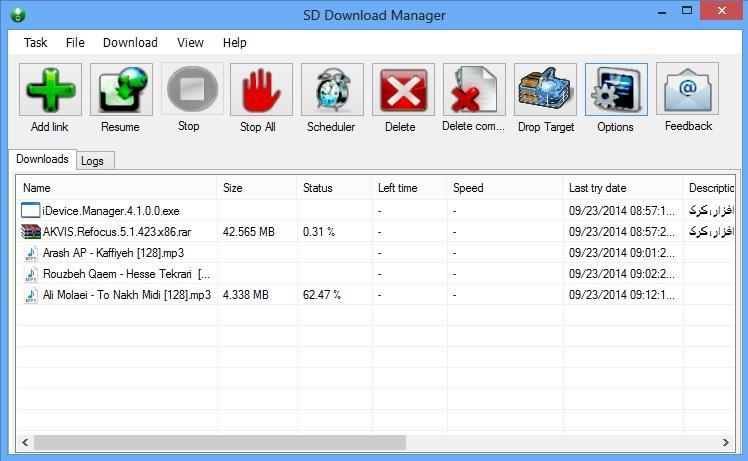Click the AKVIS.Refocus rar archive icon
Viewport: 748px width, 461px height.
click(x=31, y=232)
